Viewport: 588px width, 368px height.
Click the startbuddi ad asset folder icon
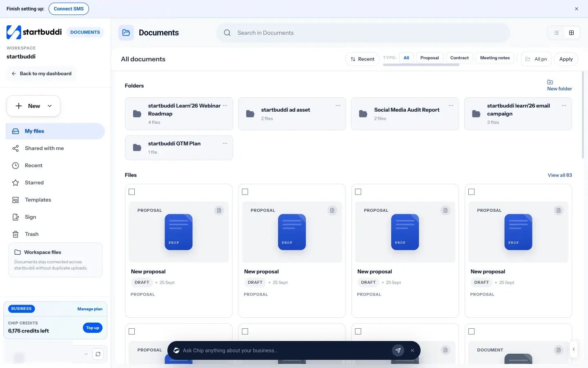pos(250,114)
